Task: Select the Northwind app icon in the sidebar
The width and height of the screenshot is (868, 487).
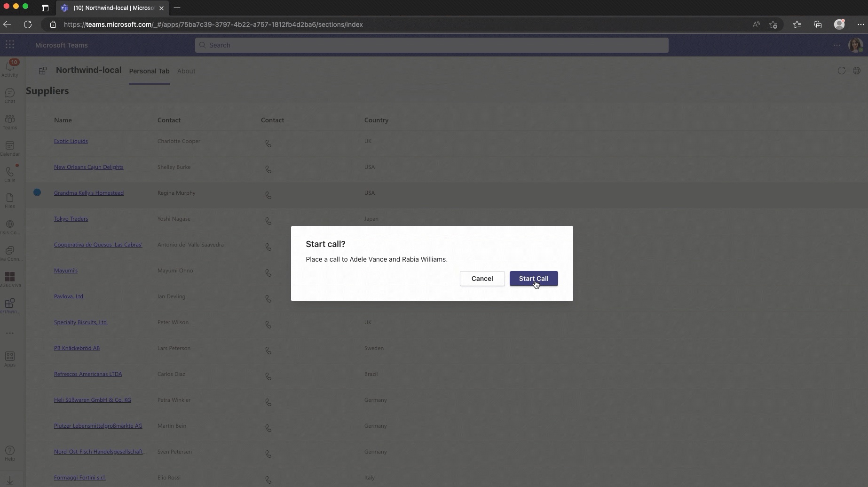Action: point(10,306)
